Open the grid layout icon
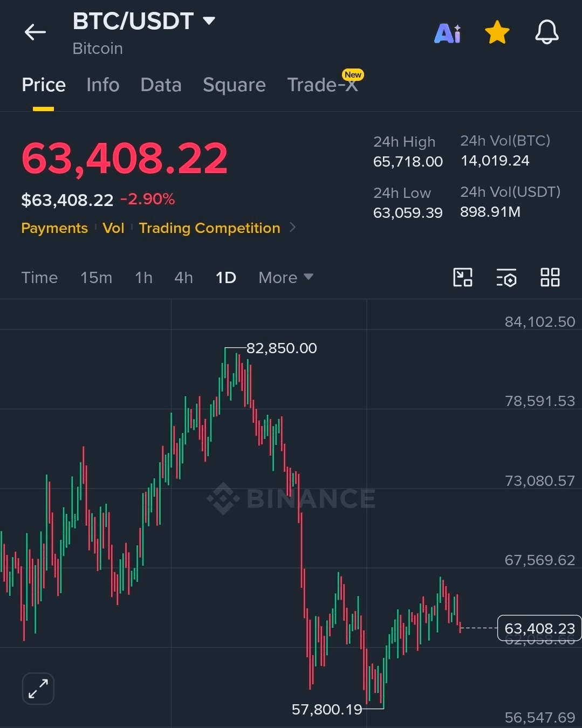The image size is (582, 728). tap(550, 277)
